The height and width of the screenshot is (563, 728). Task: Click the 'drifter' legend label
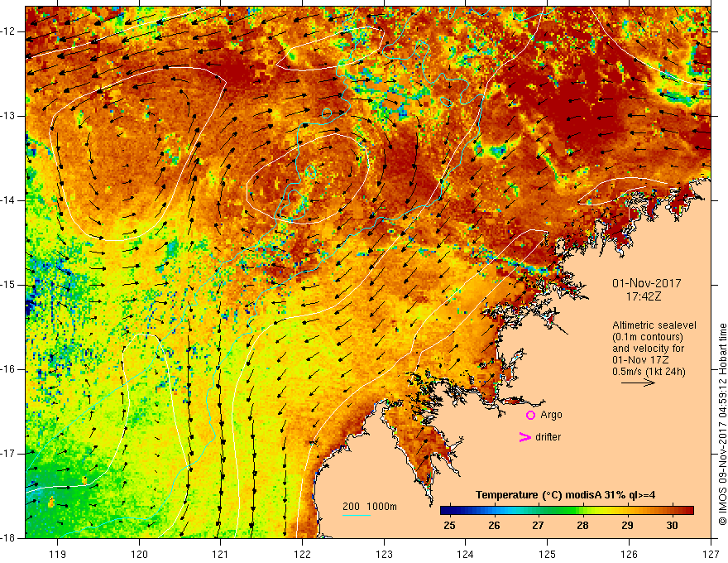[548, 437]
